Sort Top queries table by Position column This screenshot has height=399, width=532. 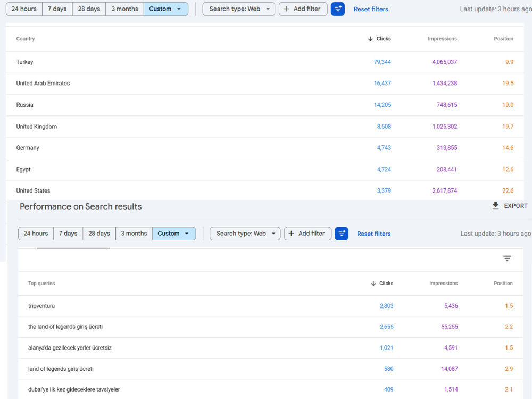point(503,284)
